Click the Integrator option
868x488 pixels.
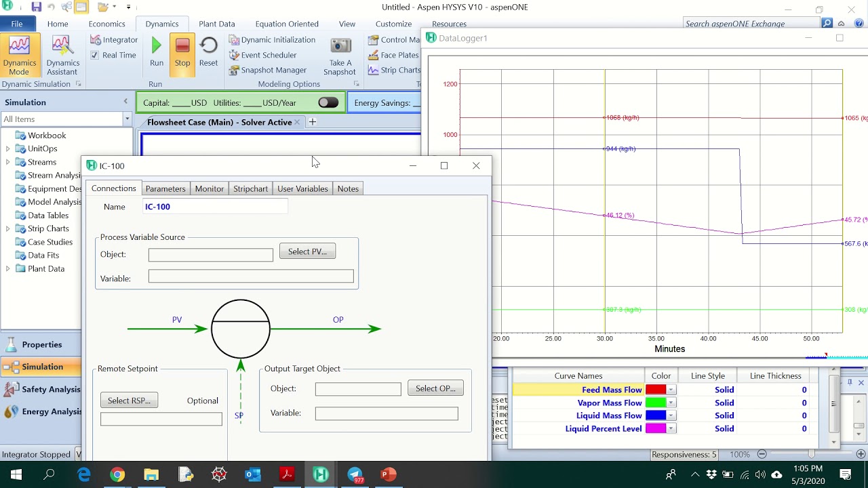pos(113,40)
